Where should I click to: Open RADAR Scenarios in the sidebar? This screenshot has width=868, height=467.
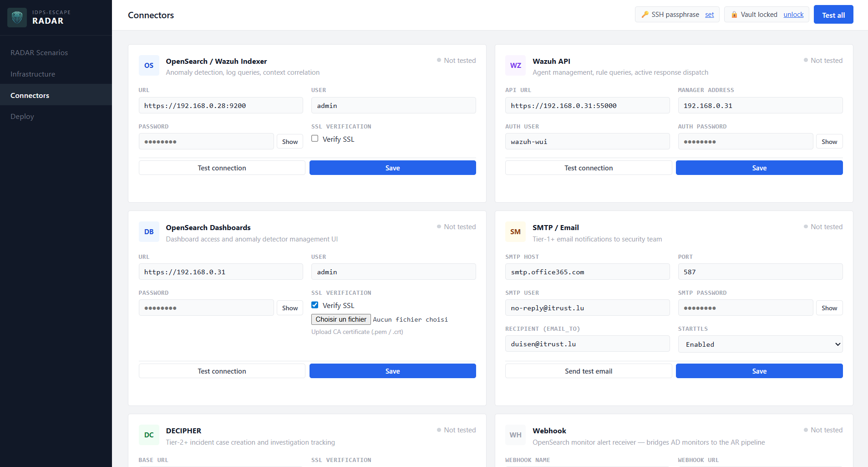click(39, 52)
